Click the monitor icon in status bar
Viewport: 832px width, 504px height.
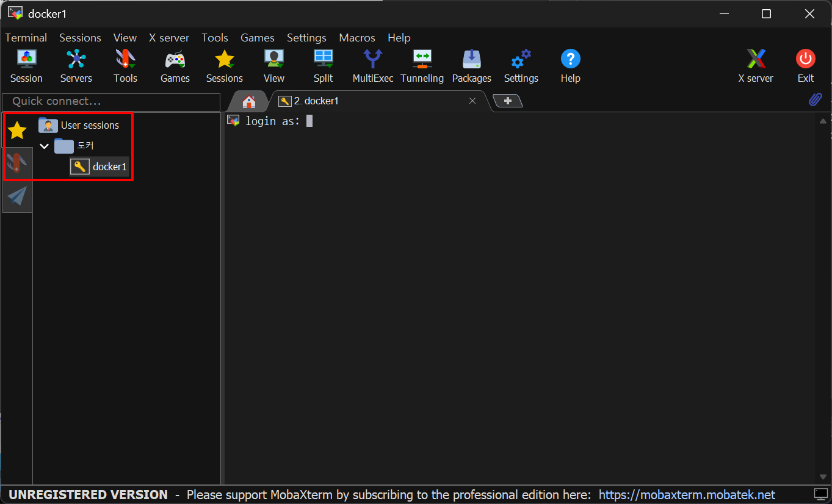pos(821,494)
